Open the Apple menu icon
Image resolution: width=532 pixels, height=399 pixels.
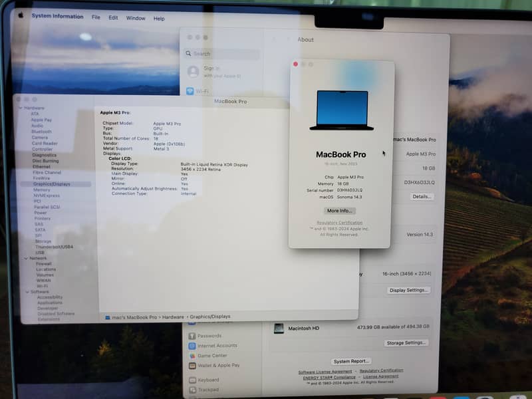click(x=20, y=15)
